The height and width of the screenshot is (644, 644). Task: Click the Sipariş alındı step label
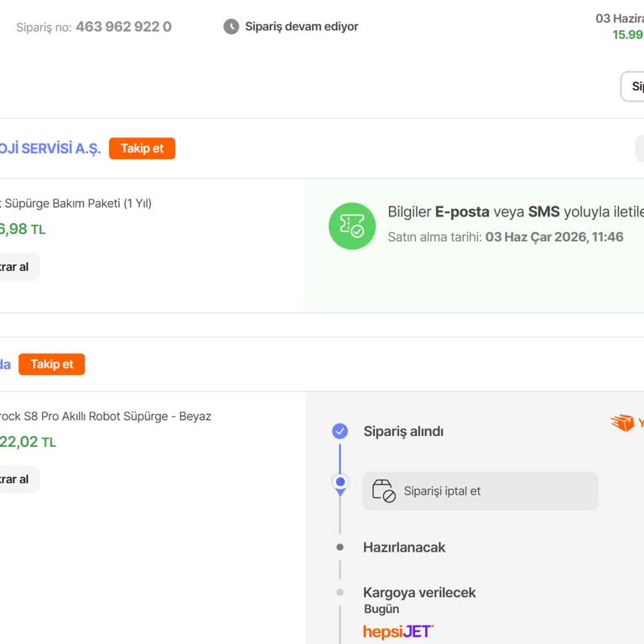403,431
